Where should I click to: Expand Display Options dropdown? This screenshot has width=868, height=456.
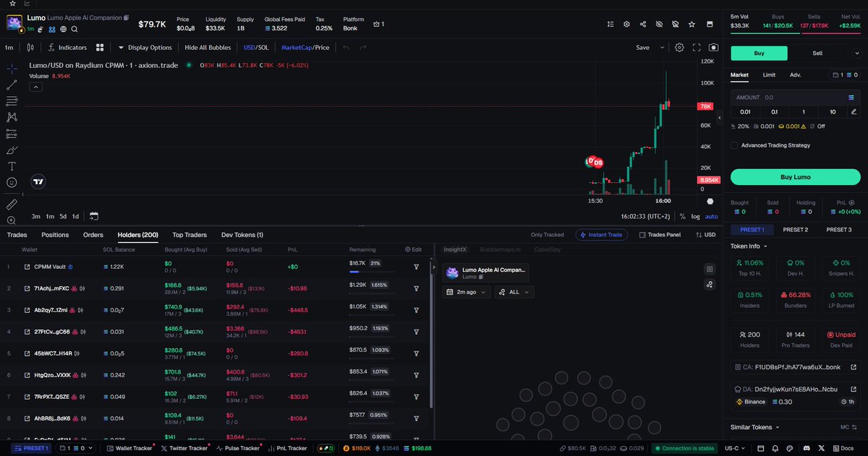[145, 48]
